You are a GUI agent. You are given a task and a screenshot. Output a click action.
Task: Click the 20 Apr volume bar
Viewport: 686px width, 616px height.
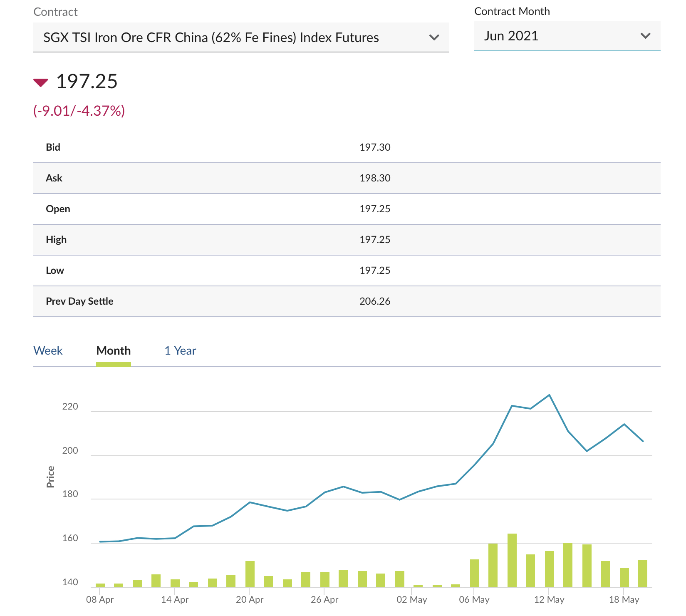250,574
